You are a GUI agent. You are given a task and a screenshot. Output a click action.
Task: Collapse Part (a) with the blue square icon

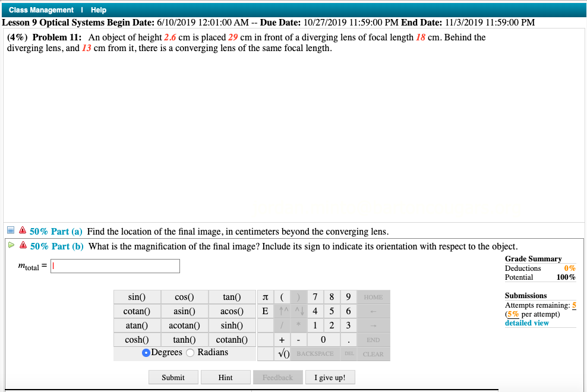point(9,231)
